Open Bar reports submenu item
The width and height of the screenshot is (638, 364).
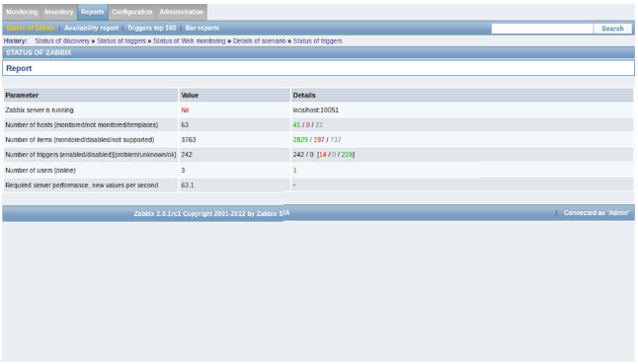click(202, 28)
